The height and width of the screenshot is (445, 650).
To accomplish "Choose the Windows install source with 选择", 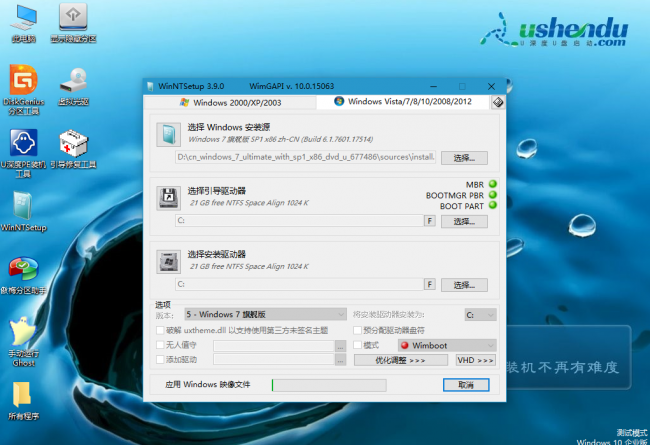I will point(464,158).
